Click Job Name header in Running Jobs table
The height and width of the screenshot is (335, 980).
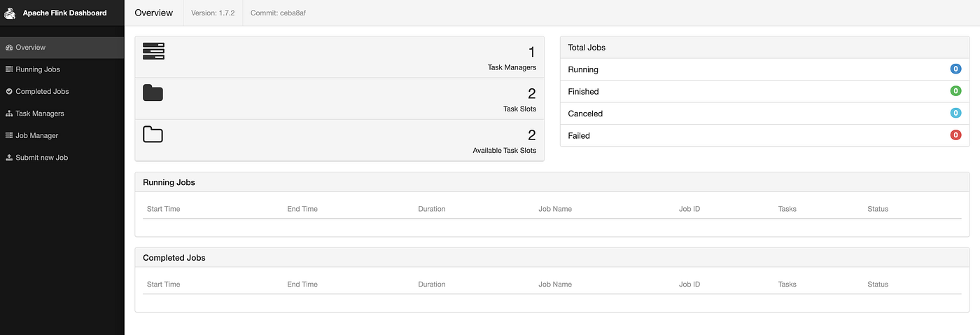pos(555,209)
